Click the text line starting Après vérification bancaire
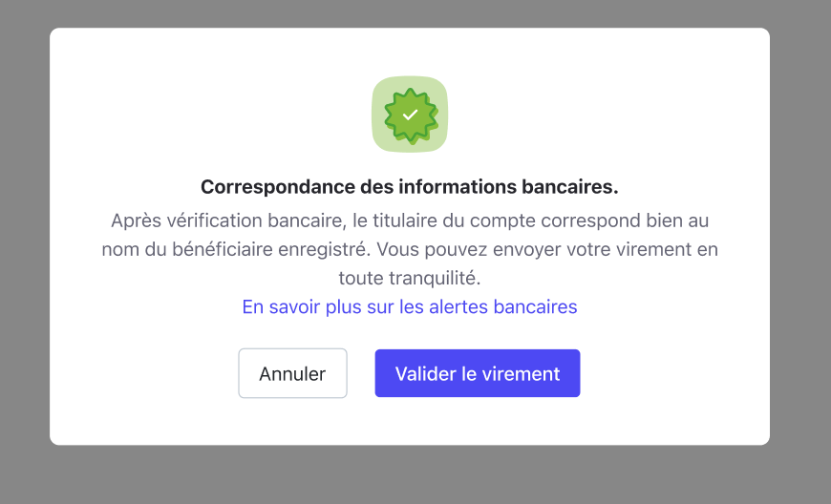This screenshot has width=831, height=504. [x=409, y=220]
